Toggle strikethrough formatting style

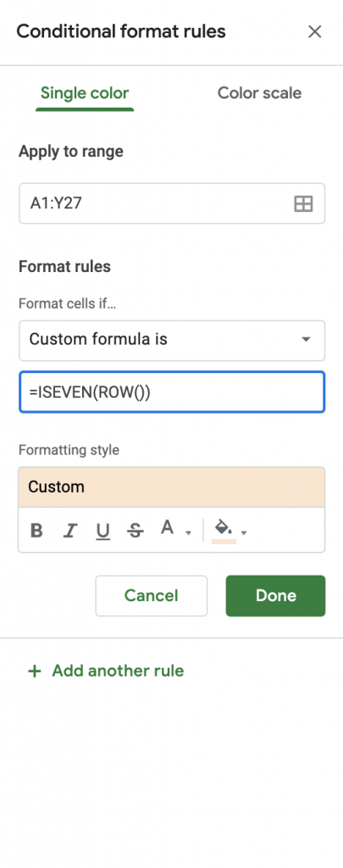pos(136,531)
